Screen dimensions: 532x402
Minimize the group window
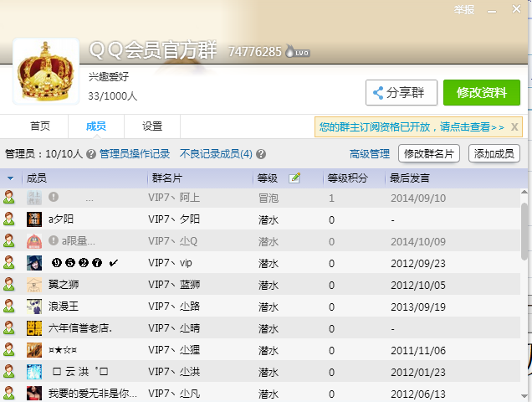point(492,12)
